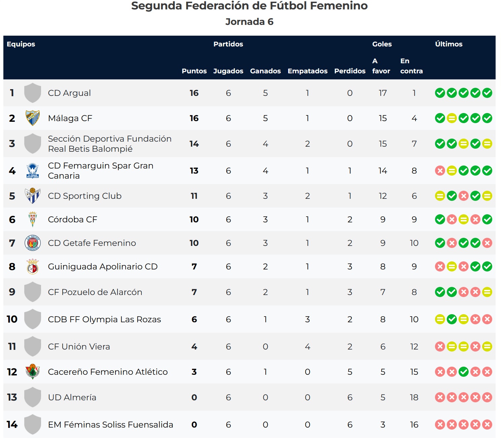Select the team name "CD Getafe Femenino"

click(92, 243)
